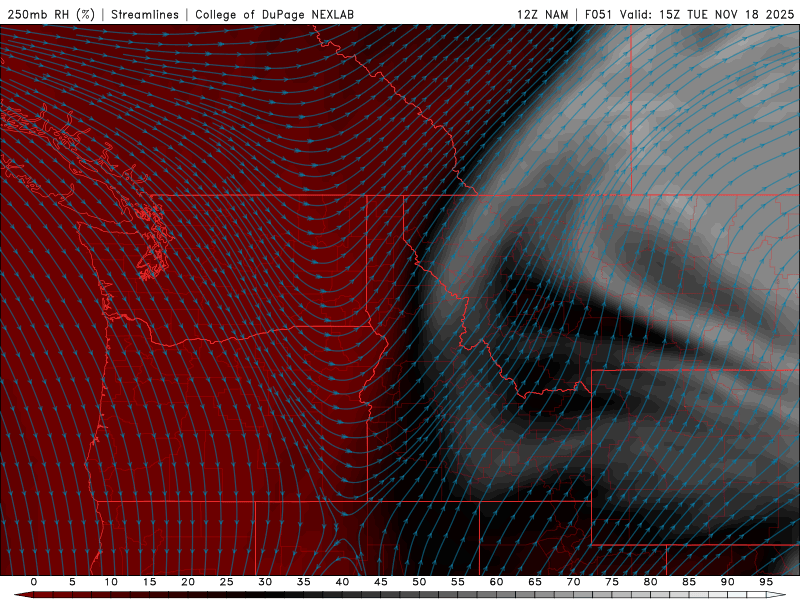Click the '75' colorbar scale label
Image resolution: width=800 pixels, height=600 pixels.
(x=612, y=582)
